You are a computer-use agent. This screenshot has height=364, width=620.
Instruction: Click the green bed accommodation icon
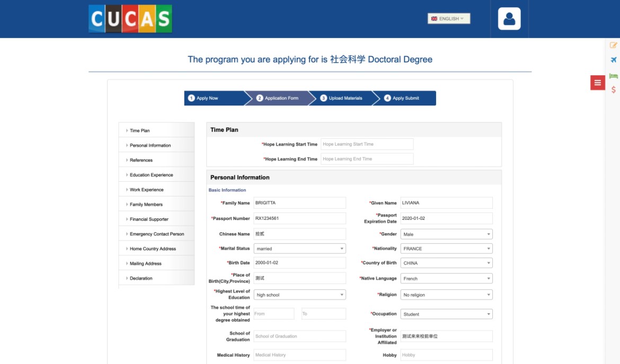pos(614,76)
